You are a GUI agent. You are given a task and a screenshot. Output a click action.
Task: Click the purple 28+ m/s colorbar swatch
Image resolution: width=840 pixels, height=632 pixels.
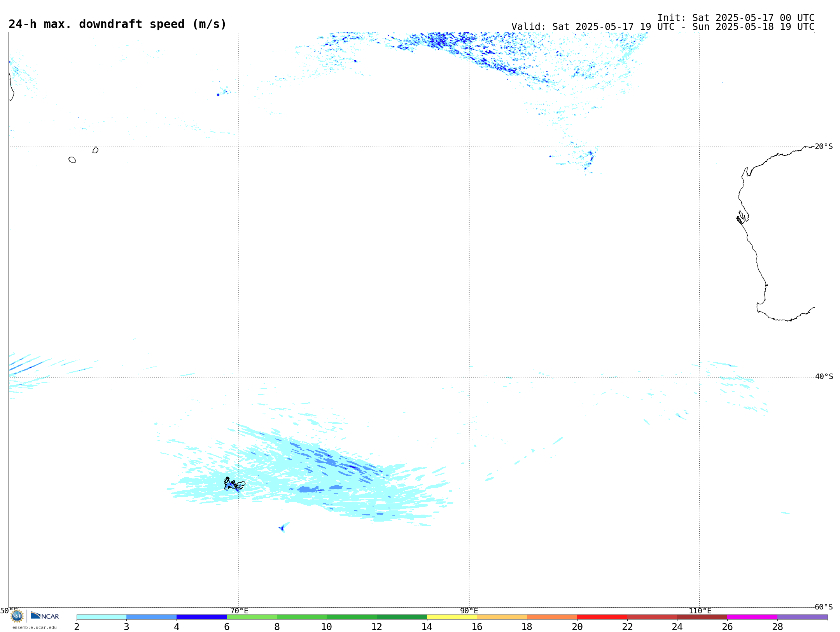click(x=802, y=617)
